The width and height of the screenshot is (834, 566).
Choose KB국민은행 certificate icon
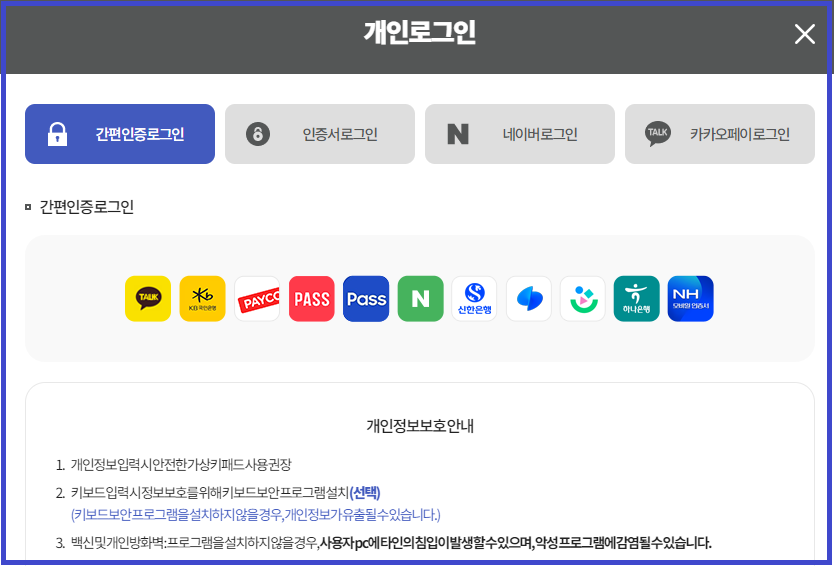pos(202,299)
